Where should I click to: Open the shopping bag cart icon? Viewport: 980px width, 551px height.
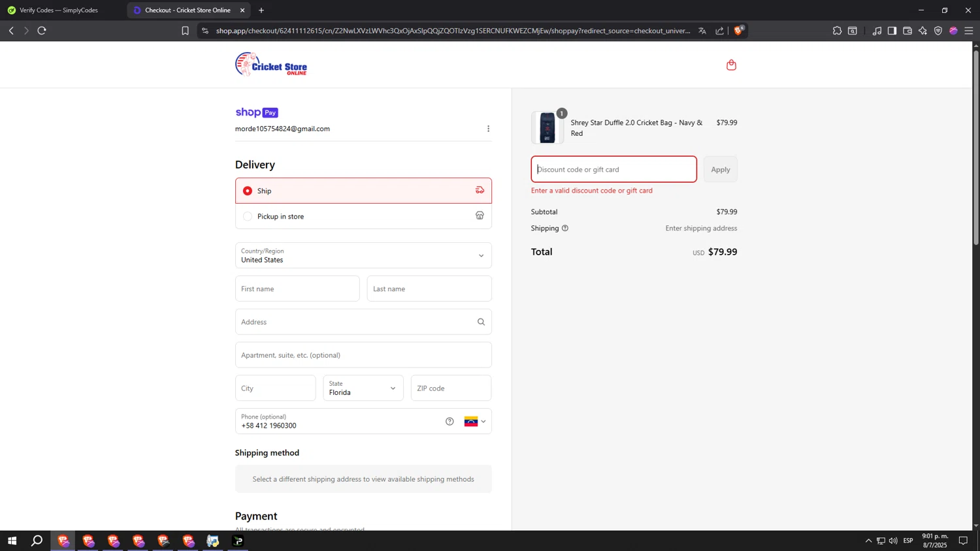[x=731, y=65]
